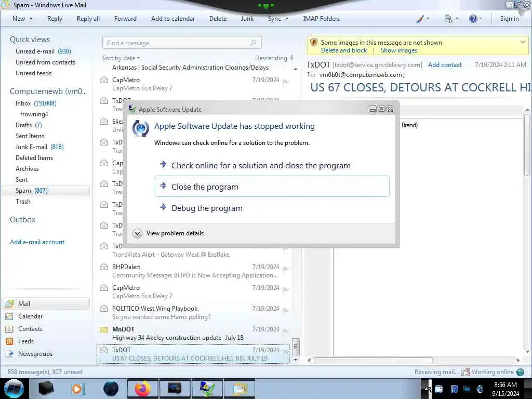Toggle Descending sort order
532x399 pixels.
click(x=274, y=58)
